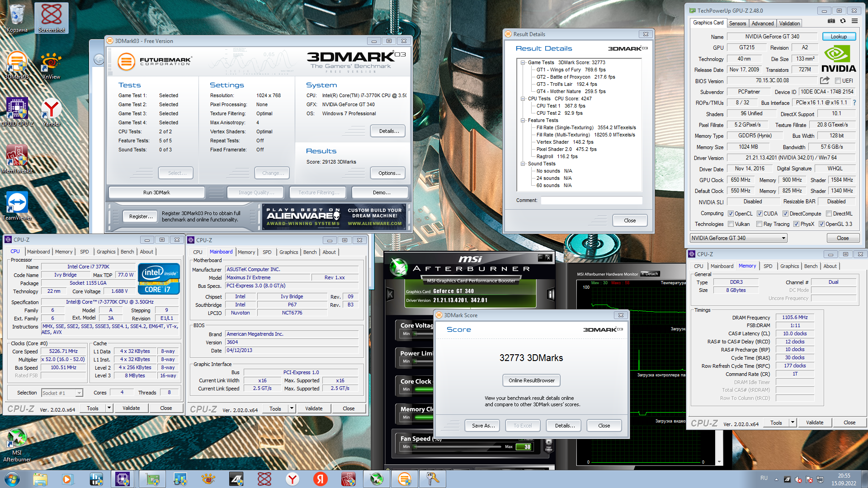Screen dimensions: 868x488
Task: Toggle DirectML checkbox in GPU-Z
Action: coord(829,214)
